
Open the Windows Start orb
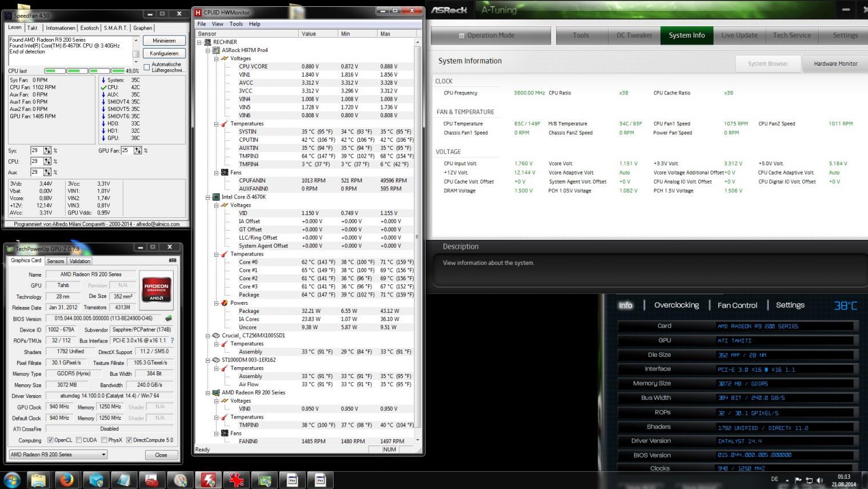(x=12, y=480)
